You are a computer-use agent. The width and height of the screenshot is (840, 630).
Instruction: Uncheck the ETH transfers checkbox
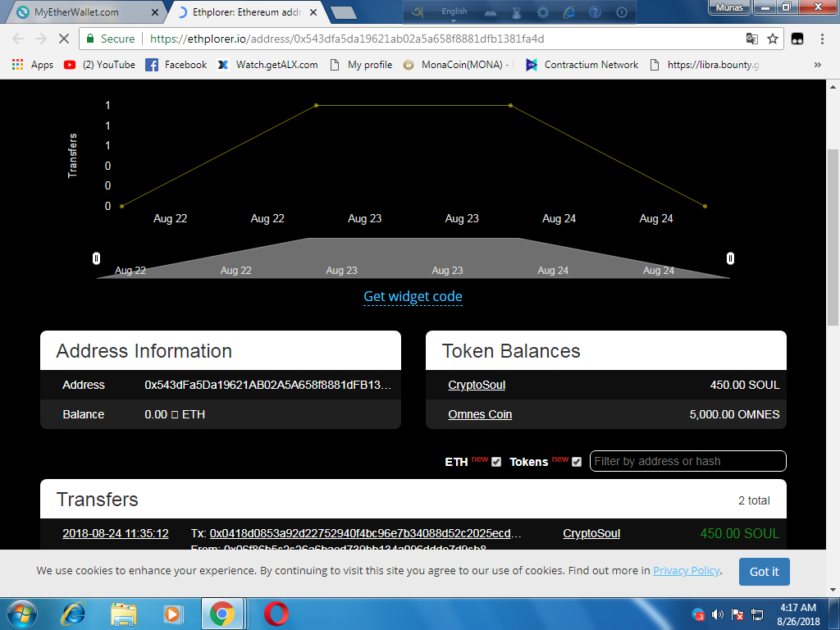point(496,462)
